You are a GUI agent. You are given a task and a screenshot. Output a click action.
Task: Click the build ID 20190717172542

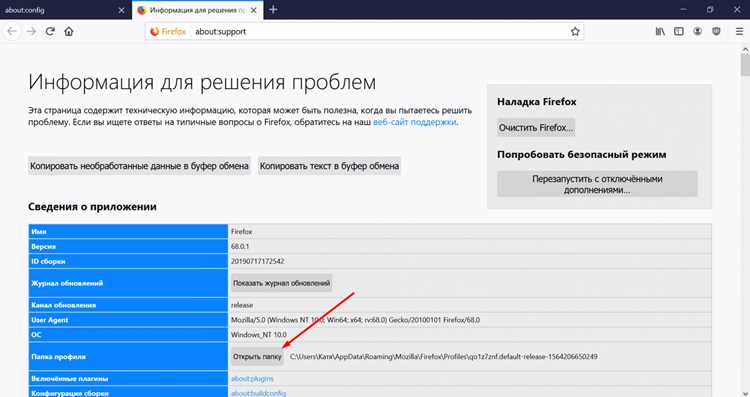[x=257, y=261]
